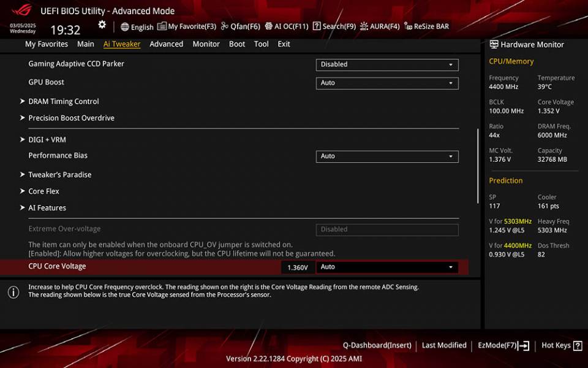Viewport: 588px width, 368px height.
Task: Switch to the Monitor tab
Action: click(206, 44)
